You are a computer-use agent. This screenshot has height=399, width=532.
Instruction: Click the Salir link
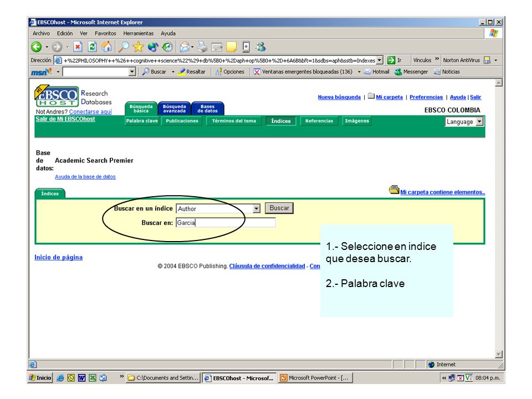tap(475, 97)
